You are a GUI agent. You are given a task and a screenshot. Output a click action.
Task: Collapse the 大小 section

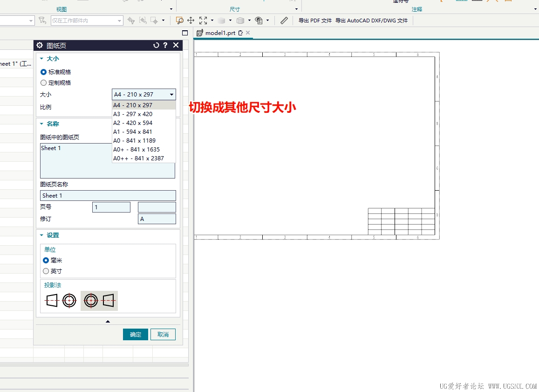tap(41, 59)
